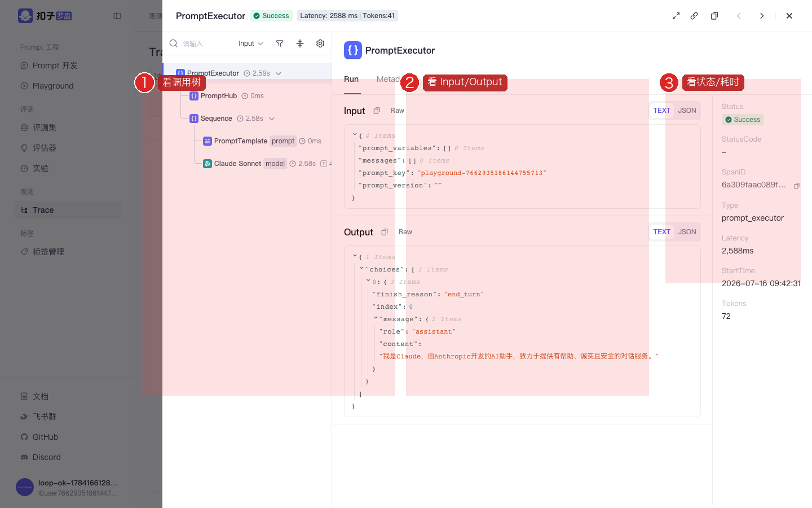Open the 文档 docs link in the sidebar
Image resolution: width=812 pixels, height=508 pixels.
(68, 396)
